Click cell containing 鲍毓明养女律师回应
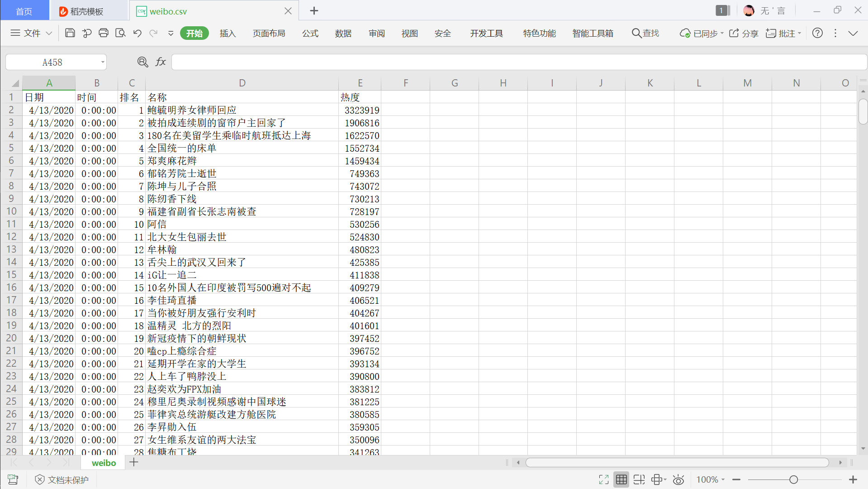Image resolution: width=868 pixels, height=489 pixels. coord(242,110)
